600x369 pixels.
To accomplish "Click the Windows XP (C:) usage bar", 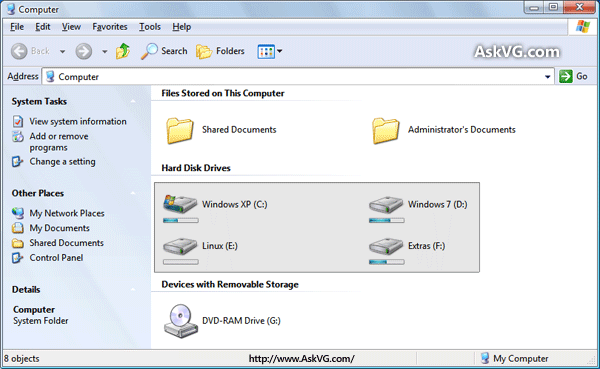I will [181, 220].
